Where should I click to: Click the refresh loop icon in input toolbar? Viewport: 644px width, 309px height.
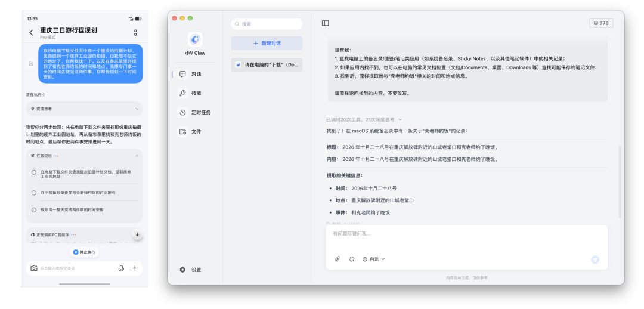click(x=352, y=259)
